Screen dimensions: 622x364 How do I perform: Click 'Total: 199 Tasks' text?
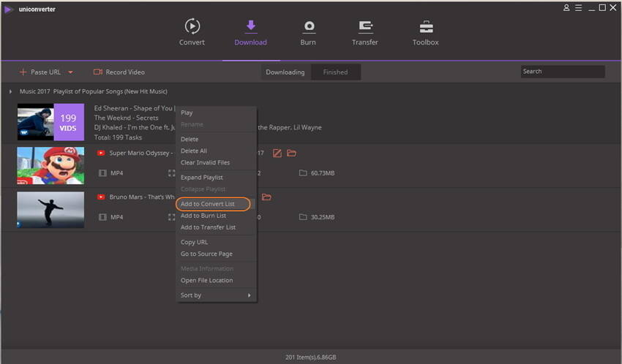(x=118, y=137)
